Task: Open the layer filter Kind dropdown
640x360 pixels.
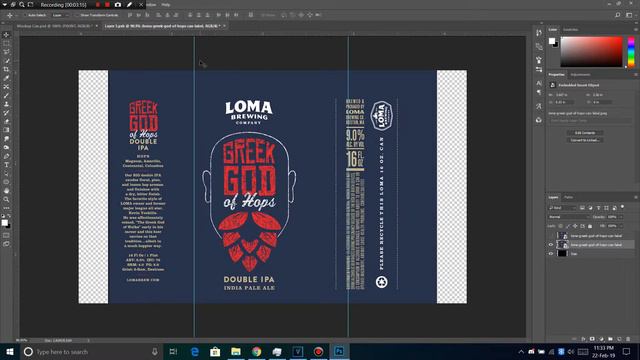Action: click(562, 208)
